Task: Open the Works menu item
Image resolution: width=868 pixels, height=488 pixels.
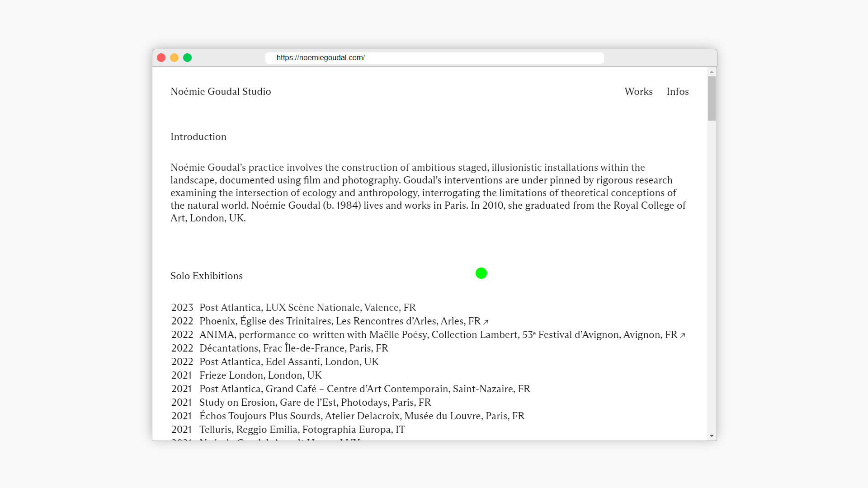Action: pos(638,91)
